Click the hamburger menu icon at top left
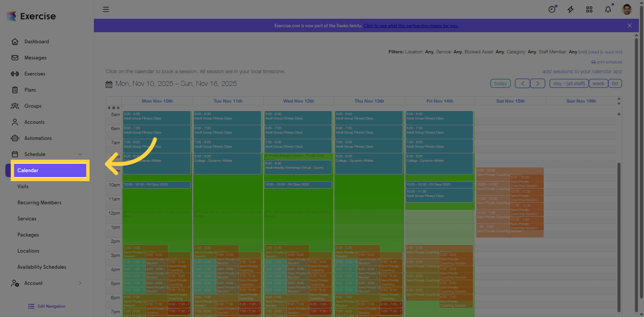This screenshot has height=317, width=644. tap(106, 9)
